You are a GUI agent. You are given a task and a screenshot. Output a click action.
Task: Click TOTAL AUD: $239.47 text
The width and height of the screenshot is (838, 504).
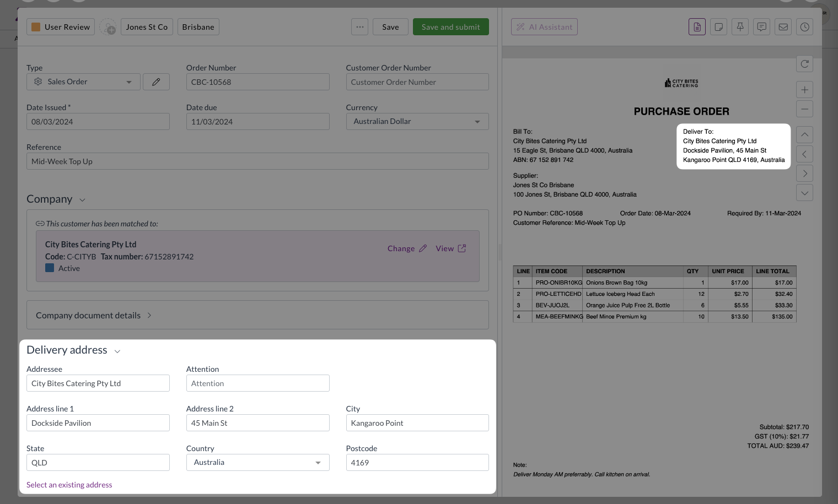(778, 446)
